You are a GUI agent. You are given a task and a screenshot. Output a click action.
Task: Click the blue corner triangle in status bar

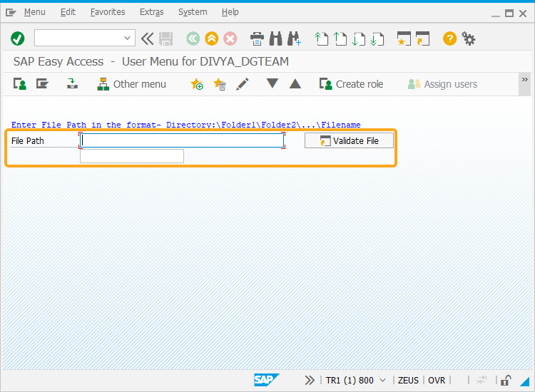524,381
